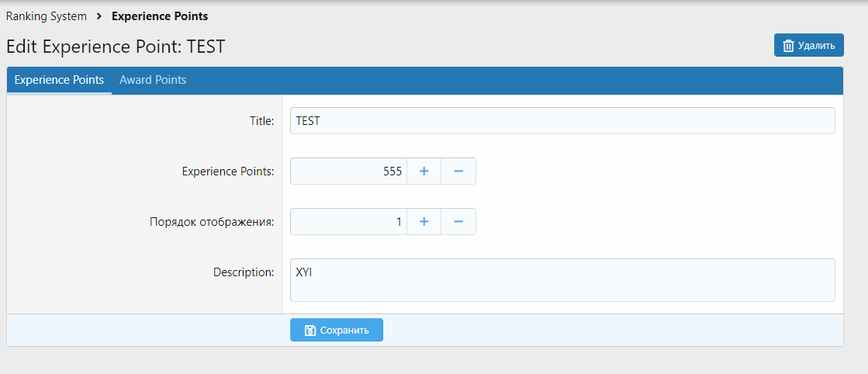Increase Experience Points with the plus button
Image resolution: width=868 pixels, height=374 pixels.
424,171
